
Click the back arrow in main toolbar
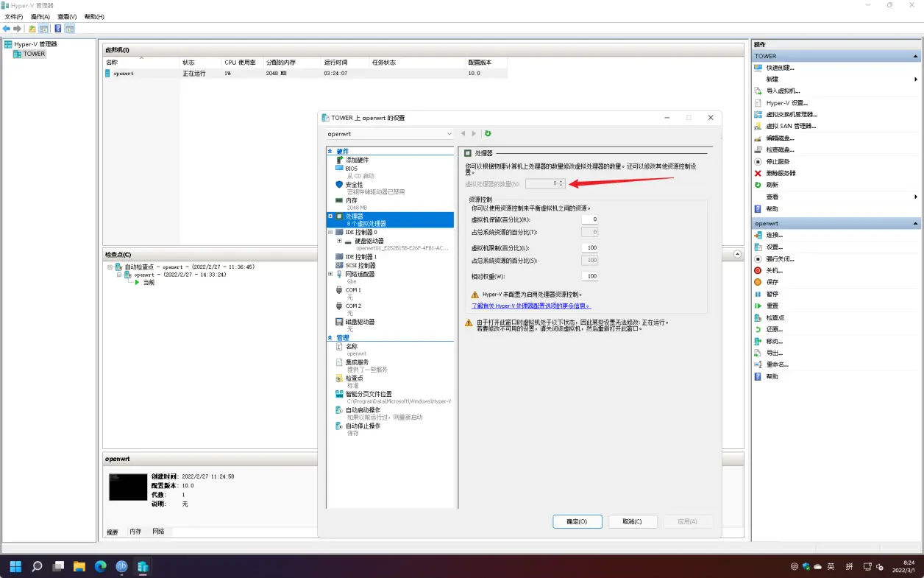tap(7, 29)
